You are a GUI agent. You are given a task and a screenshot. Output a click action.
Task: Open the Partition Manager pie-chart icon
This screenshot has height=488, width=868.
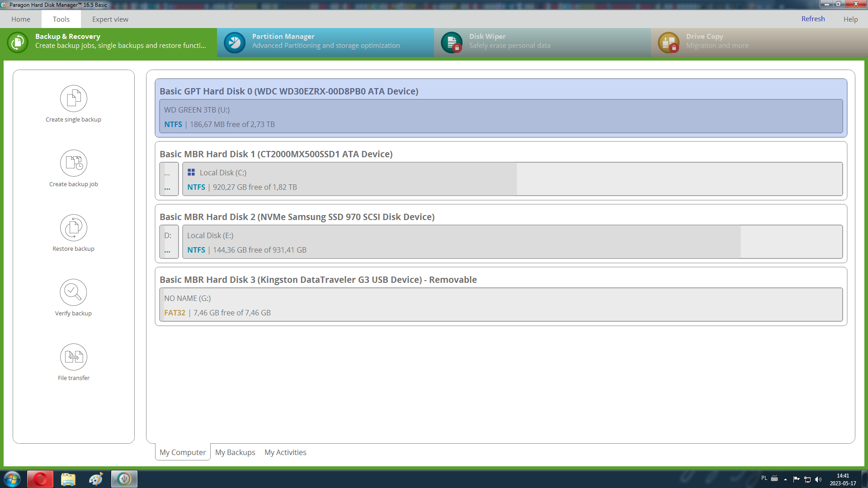(235, 42)
